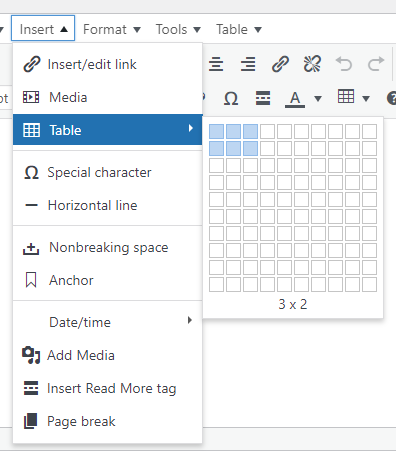Viewport: 396px width, 451px height.
Task: Click the Read More tag toolbar icon
Action: point(263,98)
